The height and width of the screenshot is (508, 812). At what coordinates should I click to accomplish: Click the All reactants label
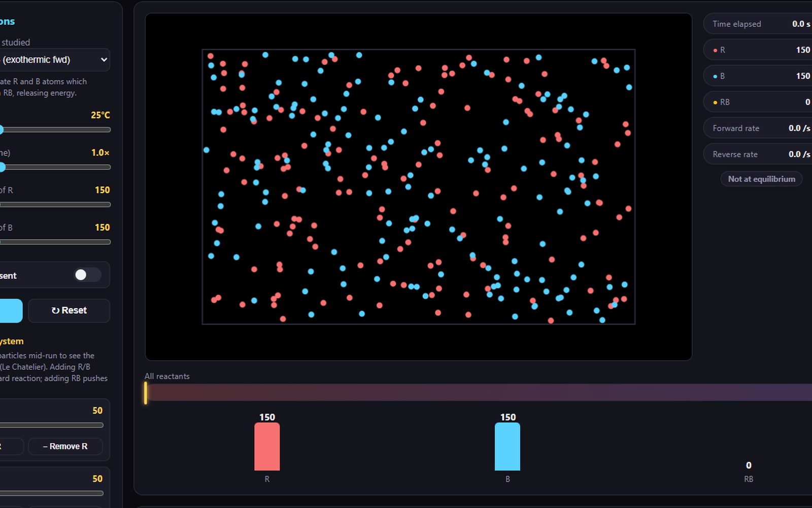click(167, 376)
